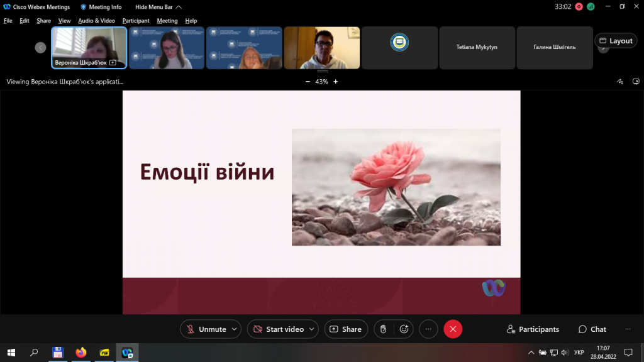This screenshot has height=362, width=644.
Task: Open Firefox from the taskbar
Action: click(80, 353)
